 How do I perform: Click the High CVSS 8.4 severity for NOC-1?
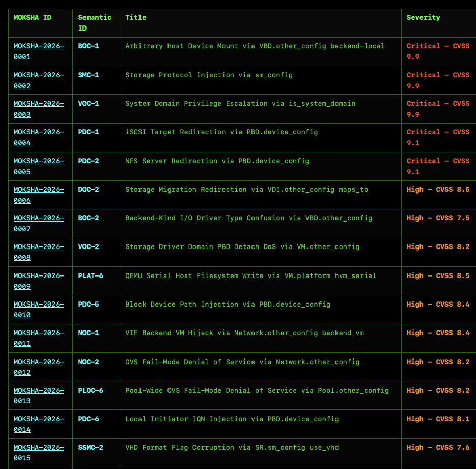pyautogui.click(x=438, y=333)
